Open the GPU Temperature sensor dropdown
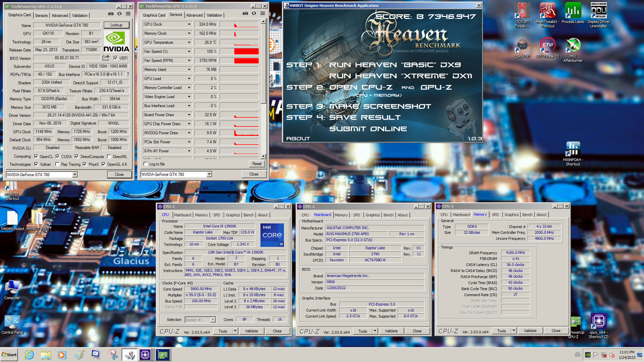The width and height of the screenshot is (644, 362). pos(189,42)
